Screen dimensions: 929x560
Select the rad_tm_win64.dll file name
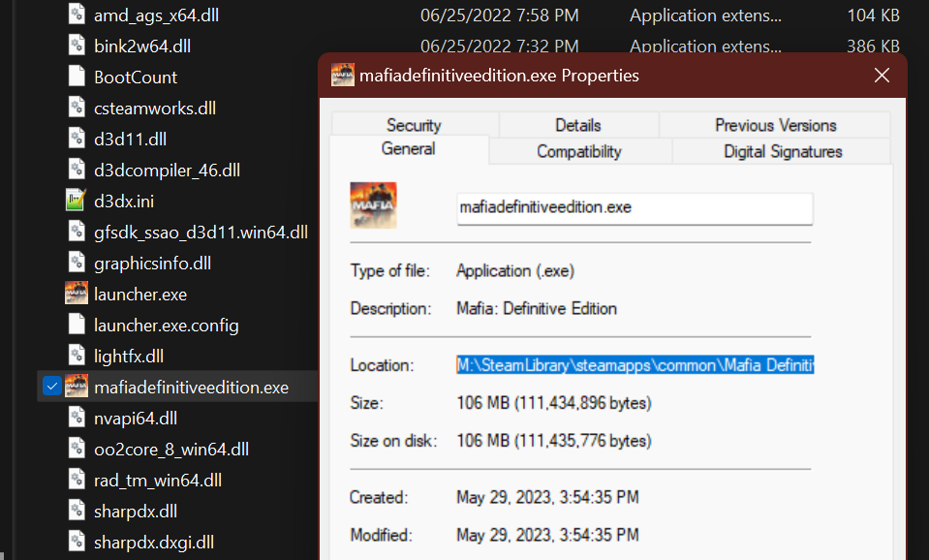(x=158, y=480)
